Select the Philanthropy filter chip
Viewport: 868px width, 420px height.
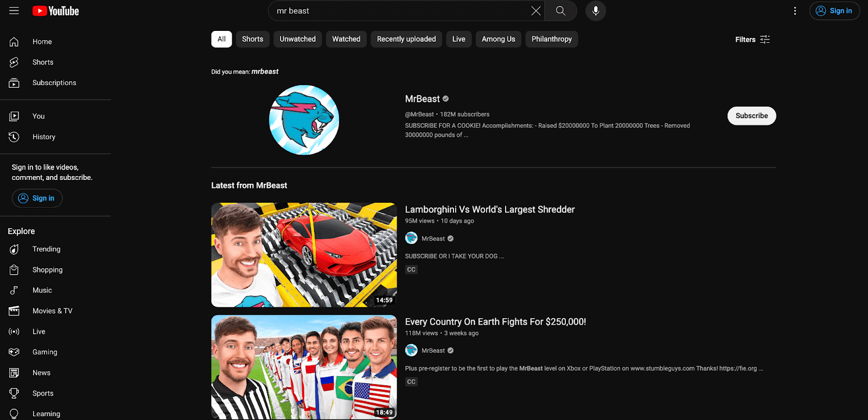point(552,39)
